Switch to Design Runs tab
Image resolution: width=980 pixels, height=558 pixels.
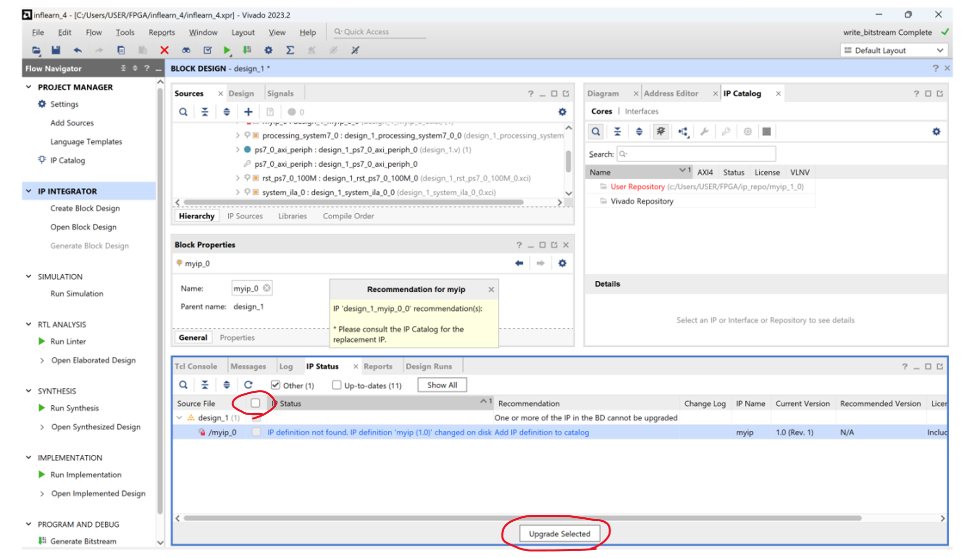tap(429, 367)
